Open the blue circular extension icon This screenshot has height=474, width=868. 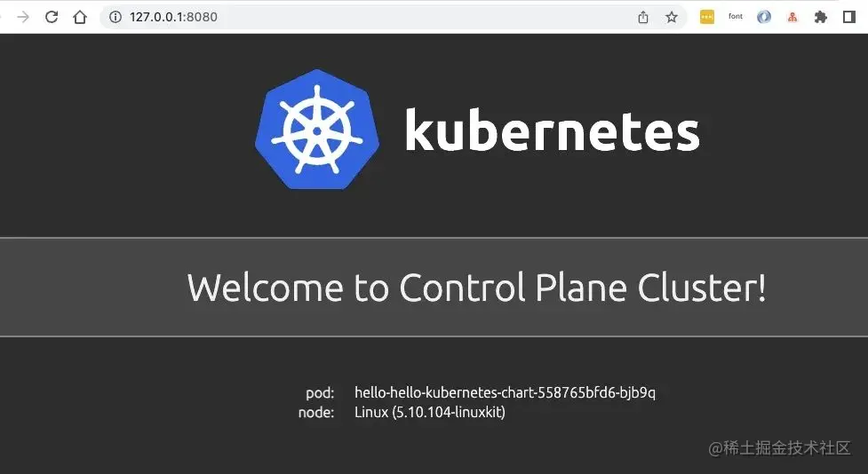764,17
